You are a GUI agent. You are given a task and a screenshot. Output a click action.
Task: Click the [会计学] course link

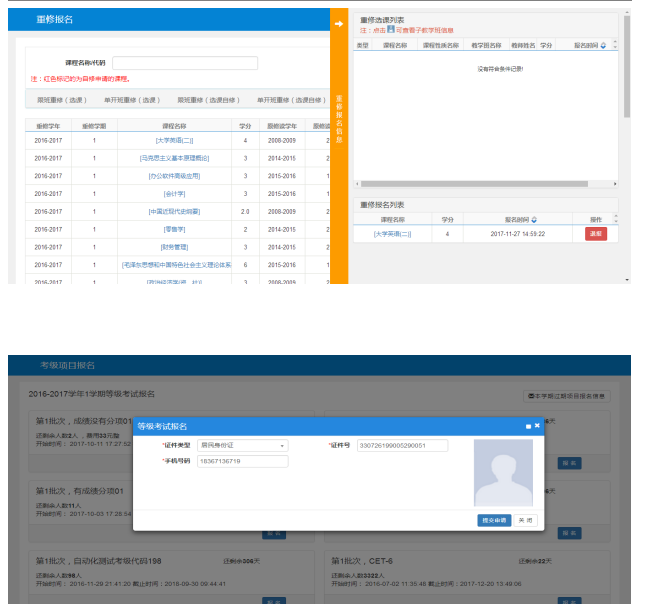point(173,193)
